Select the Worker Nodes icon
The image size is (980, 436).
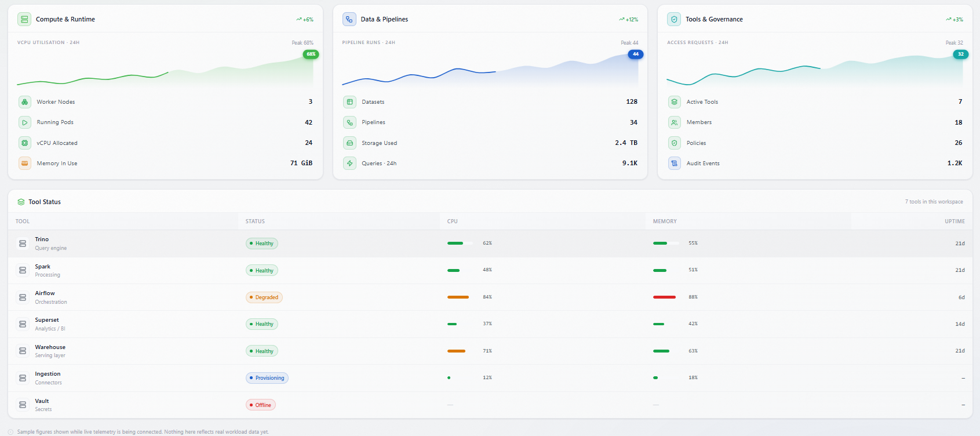tap(25, 102)
